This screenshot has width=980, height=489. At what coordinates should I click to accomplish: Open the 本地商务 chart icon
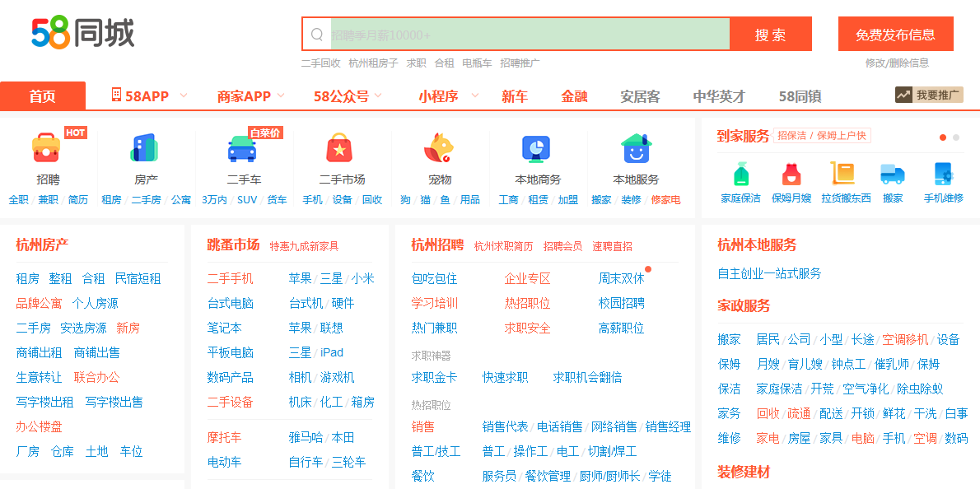pos(535,149)
